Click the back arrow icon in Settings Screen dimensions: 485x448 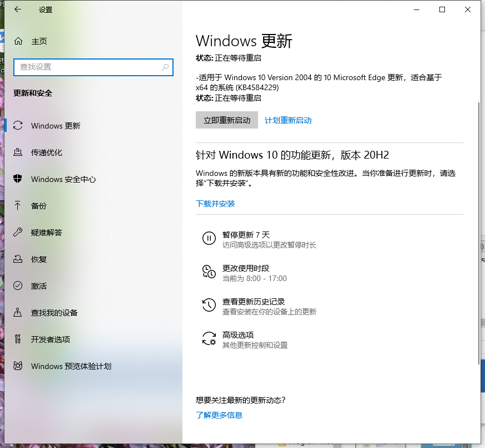(x=18, y=10)
